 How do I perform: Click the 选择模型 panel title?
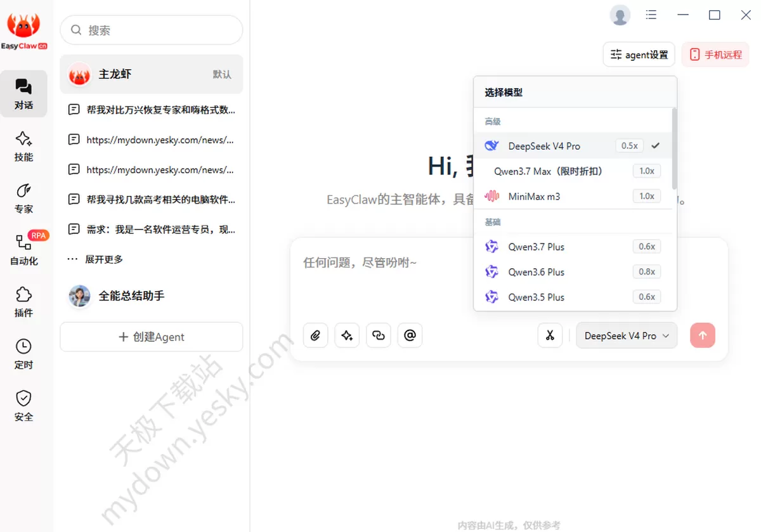(x=504, y=93)
